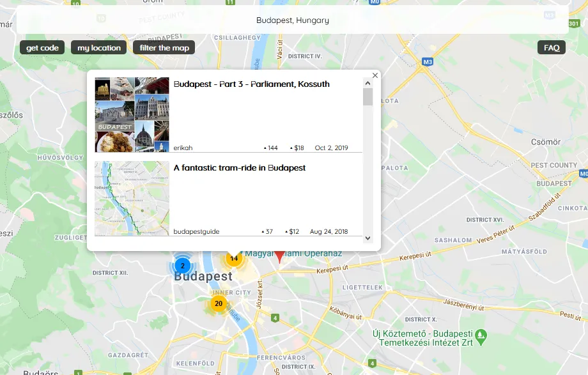Open the blue cluster marker 2

(x=183, y=266)
